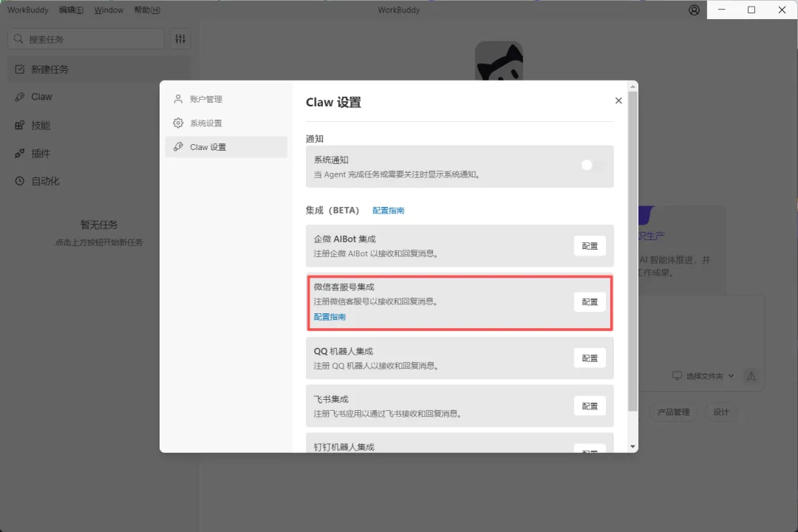Open 插件 plugin icon in the sidebar
Image resolution: width=798 pixels, height=532 pixels.
coord(18,153)
